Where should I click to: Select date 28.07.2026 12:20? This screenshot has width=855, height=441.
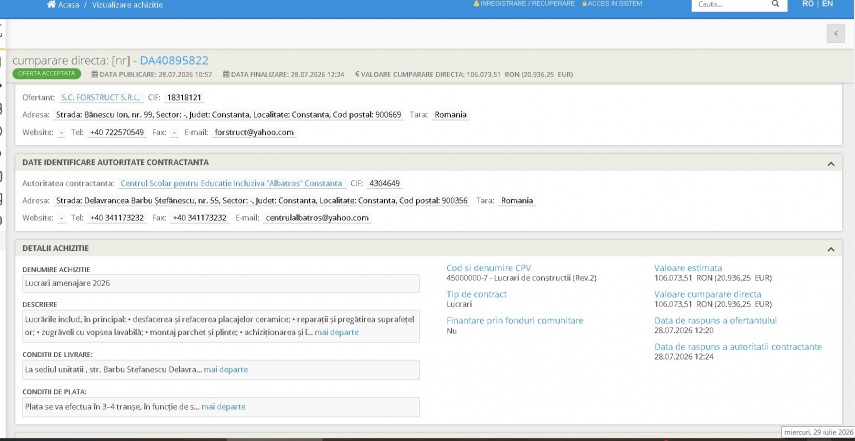(x=684, y=330)
